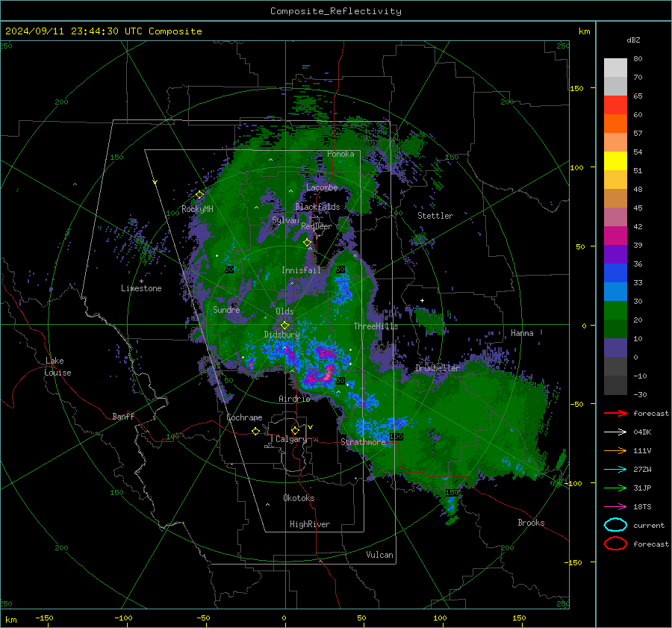Click the Blackfalds city label
672x628 pixels.
point(317,207)
